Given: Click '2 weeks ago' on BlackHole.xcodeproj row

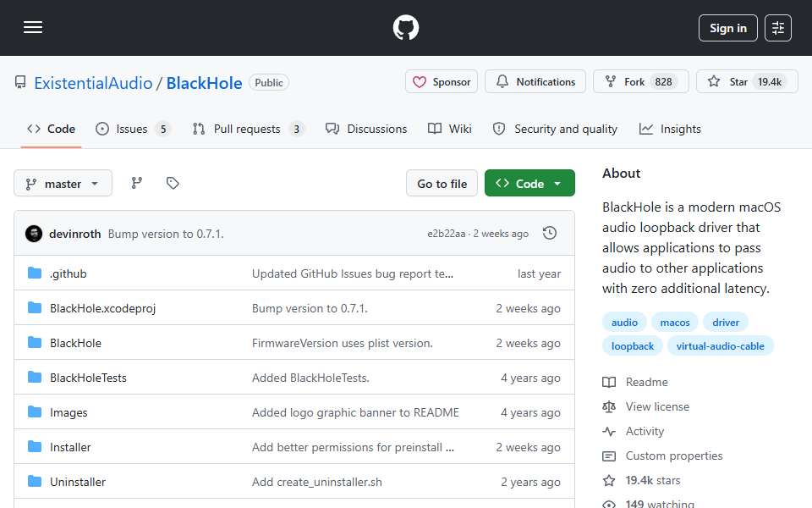Looking at the screenshot, I should [x=528, y=308].
